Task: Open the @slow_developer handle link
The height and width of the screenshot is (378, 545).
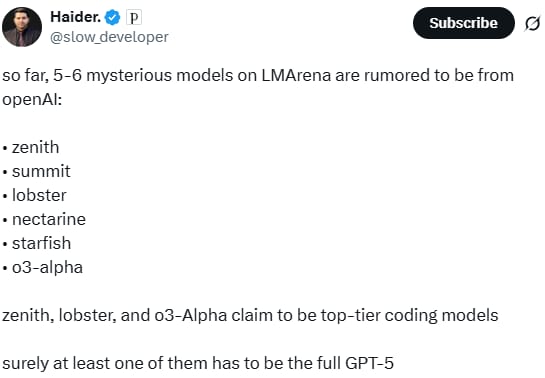Action: [x=109, y=37]
